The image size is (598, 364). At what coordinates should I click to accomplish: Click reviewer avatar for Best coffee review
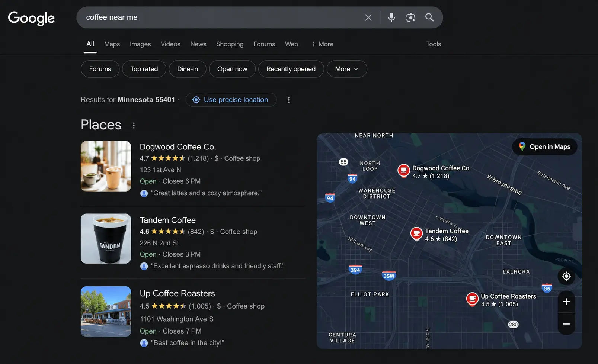click(x=144, y=343)
